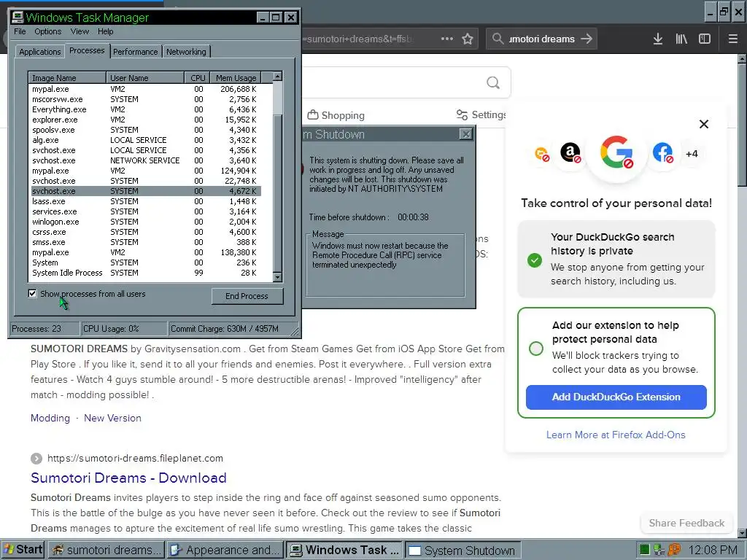747x560 pixels.
Task: Follow the Modding sublink
Action: click(x=50, y=418)
